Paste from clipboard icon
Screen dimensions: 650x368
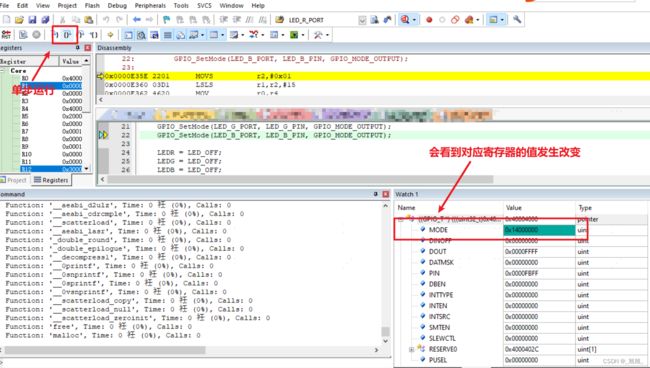tap(88, 19)
